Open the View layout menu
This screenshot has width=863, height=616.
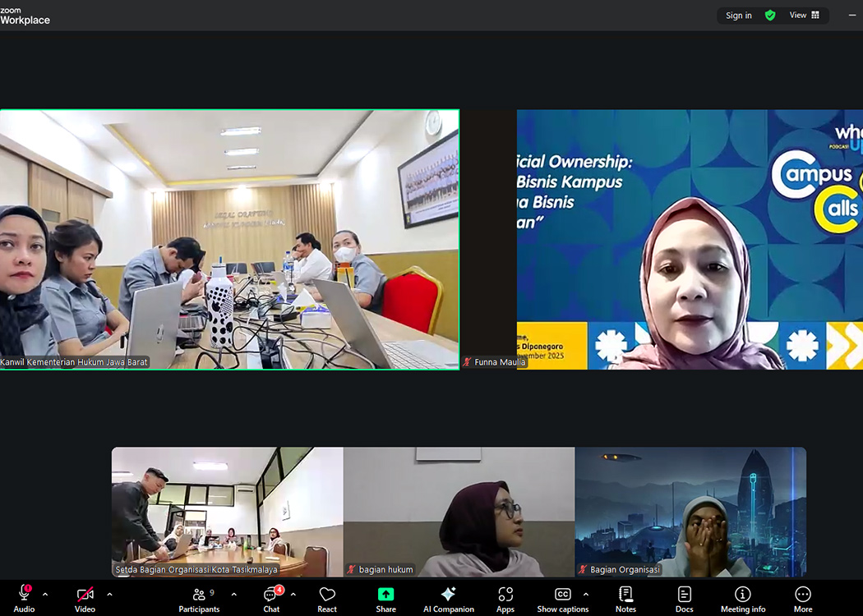(x=804, y=15)
